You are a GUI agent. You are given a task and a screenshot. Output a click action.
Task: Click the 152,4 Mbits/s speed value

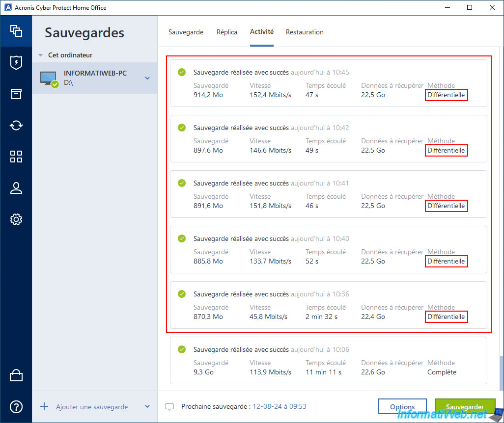270,95
